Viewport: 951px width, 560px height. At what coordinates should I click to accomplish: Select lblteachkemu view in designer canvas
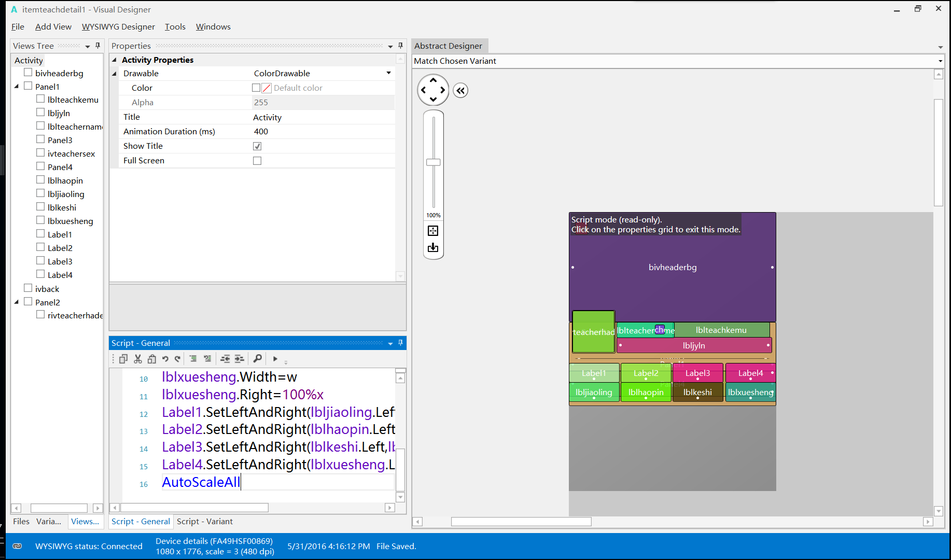721,330
